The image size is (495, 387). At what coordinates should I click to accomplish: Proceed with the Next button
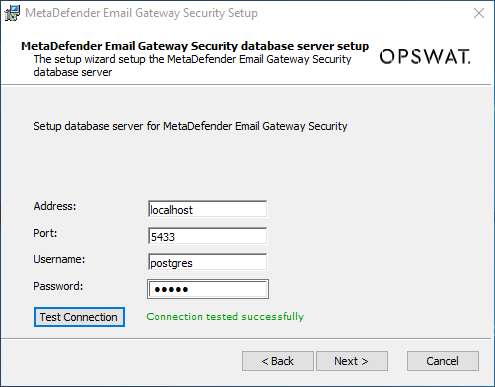point(352,361)
